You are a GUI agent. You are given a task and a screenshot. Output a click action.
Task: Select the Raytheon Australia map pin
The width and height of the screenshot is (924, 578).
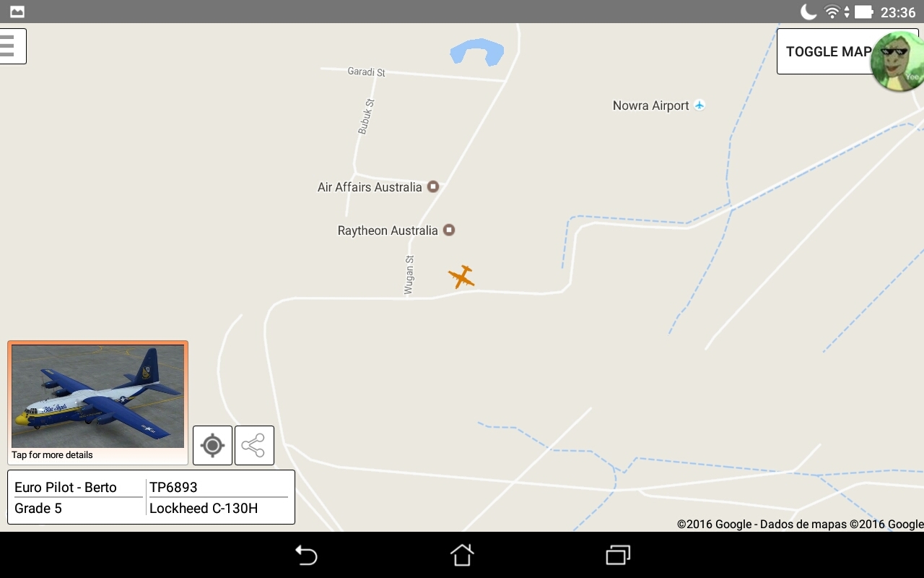(x=448, y=230)
